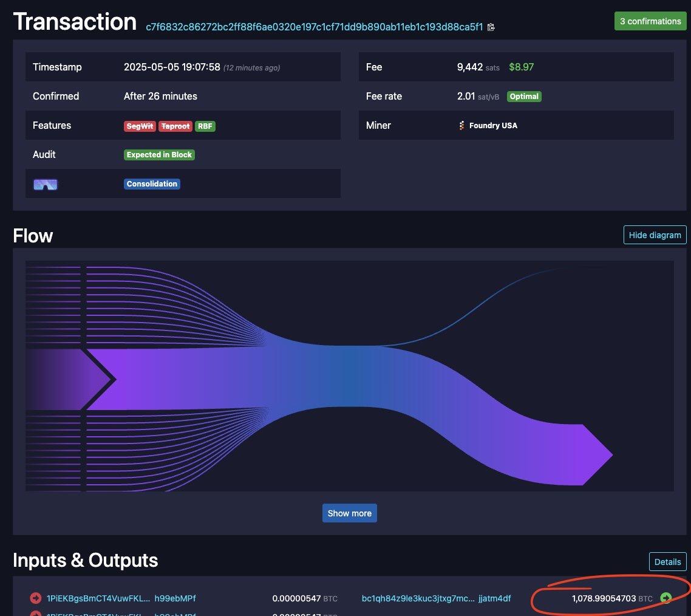Click the Inputs & Outputs heading
The height and width of the screenshot is (616, 691).
86,561
